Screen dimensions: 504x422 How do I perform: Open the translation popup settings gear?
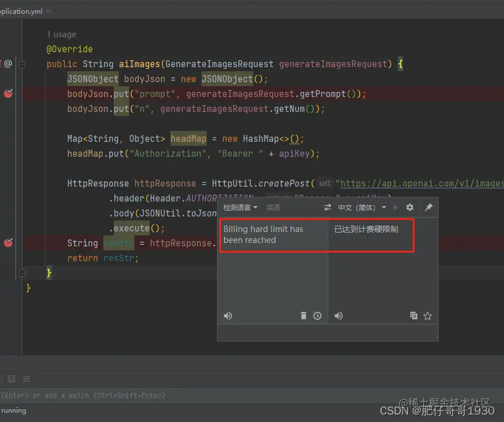pyautogui.click(x=410, y=207)
